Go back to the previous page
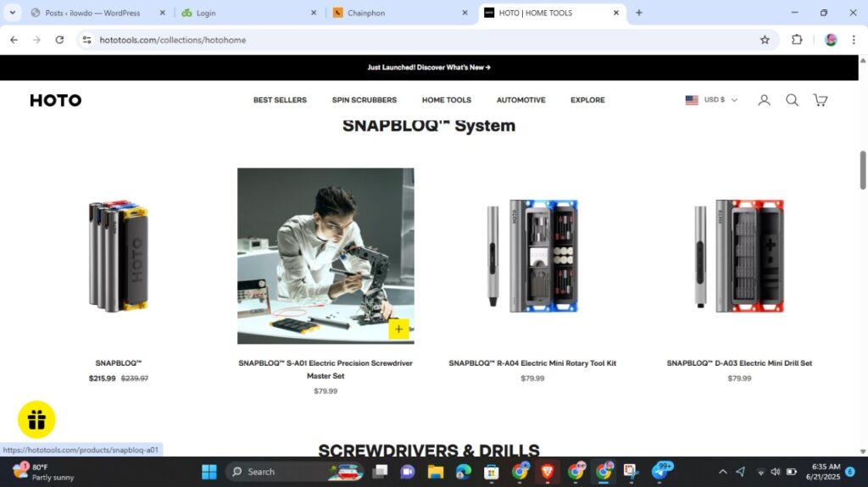This screenshot has width=868, height=487. pos(14,40)
